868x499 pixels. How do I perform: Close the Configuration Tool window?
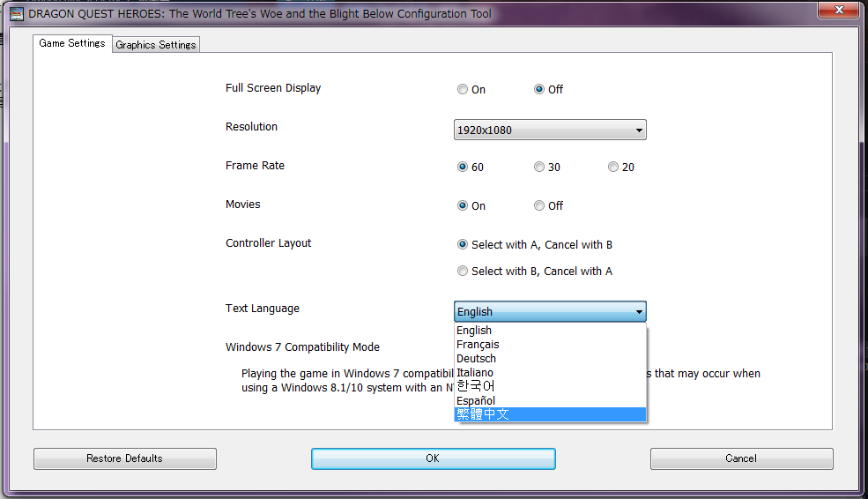click(x=839, y=10)
